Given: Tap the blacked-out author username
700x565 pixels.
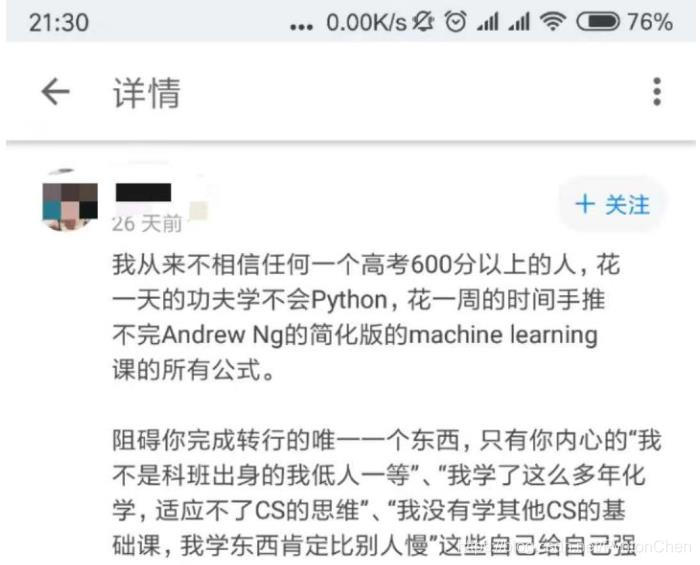Looking at the screenshot, I should [x=143, y=193].
